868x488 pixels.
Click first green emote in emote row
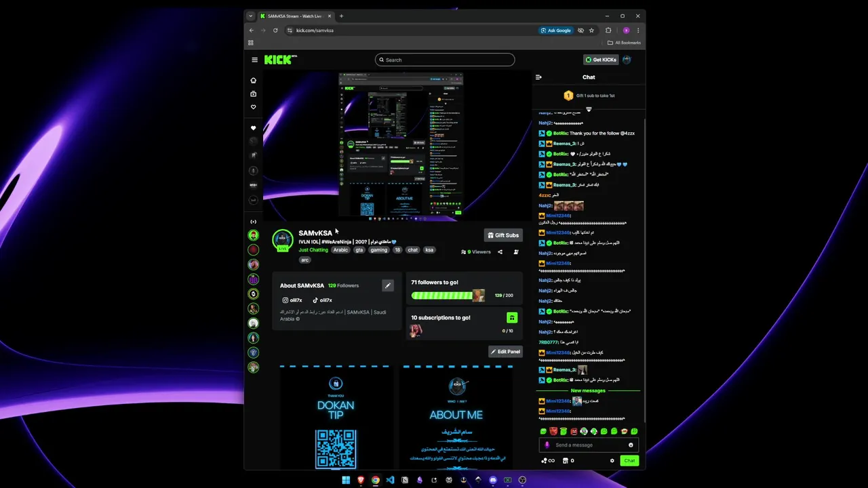(543, 431)
